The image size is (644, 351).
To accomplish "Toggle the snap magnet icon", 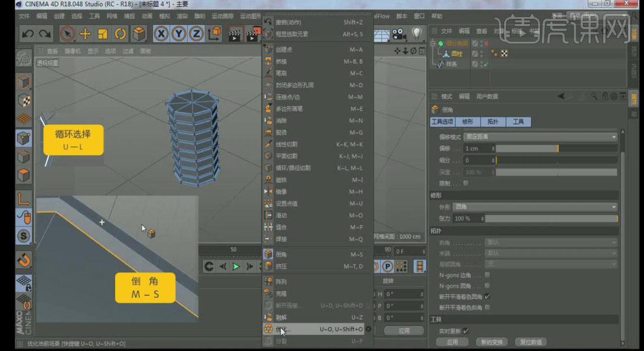I will tap(24, 259).
